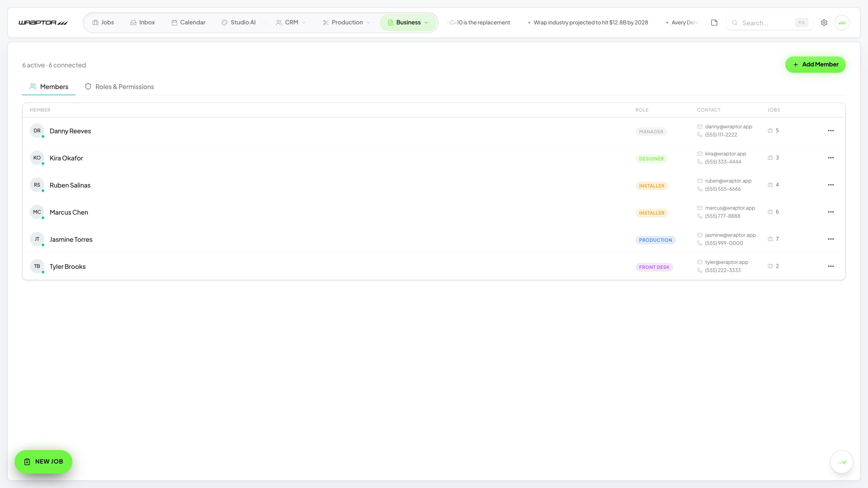
Task: Open the profile avatar menu in header
Action: click(842, 23)
